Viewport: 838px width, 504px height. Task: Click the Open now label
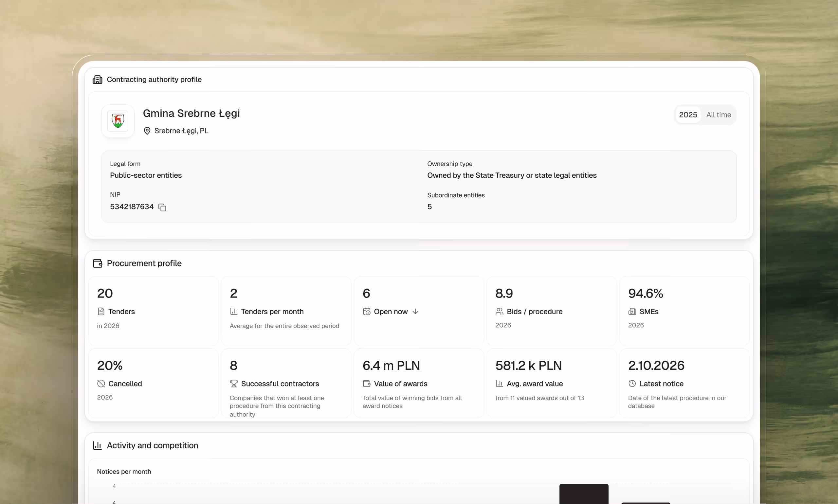pos(391,312)
